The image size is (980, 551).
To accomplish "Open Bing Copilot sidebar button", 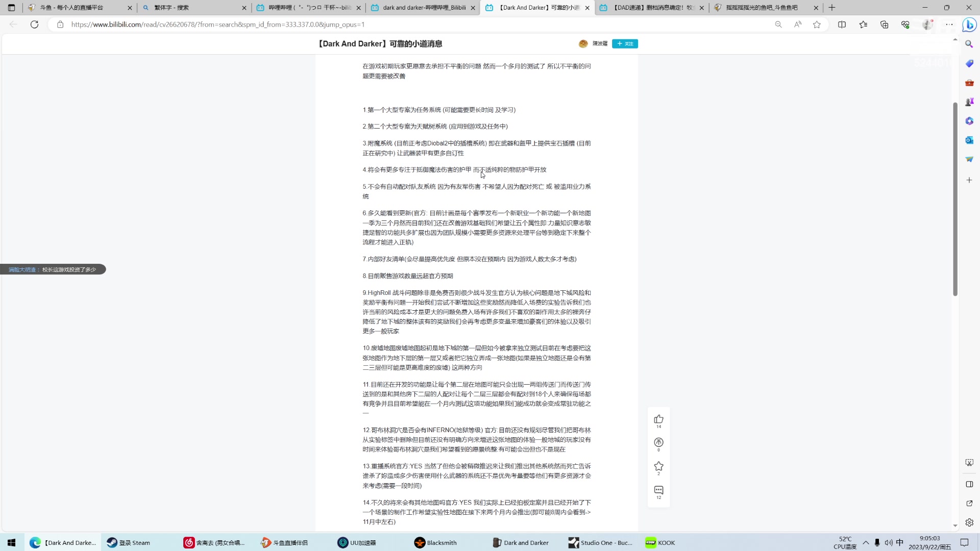I will [969, 24].
